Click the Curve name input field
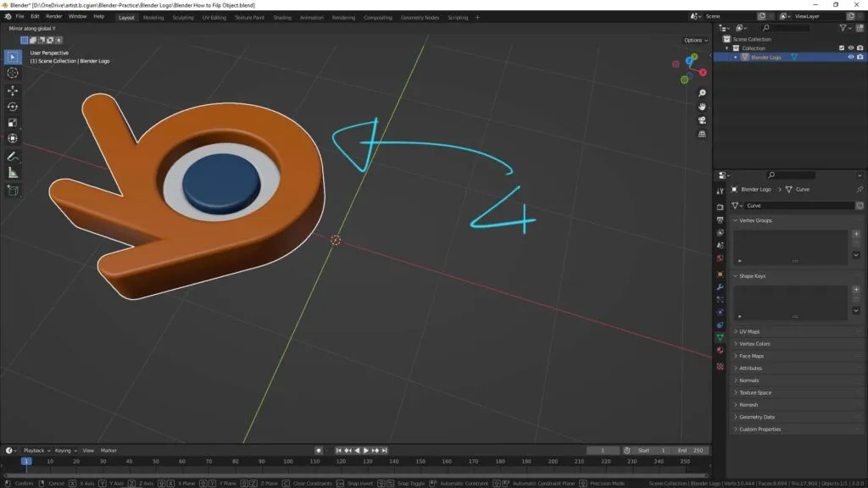868x488 pixels. pos(797,205)
